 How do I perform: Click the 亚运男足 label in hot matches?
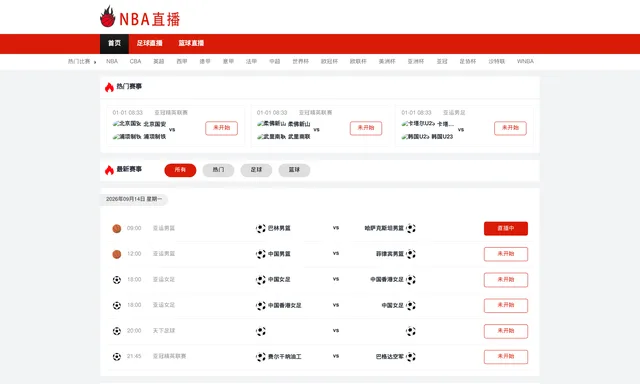click(x=454, y=113)
